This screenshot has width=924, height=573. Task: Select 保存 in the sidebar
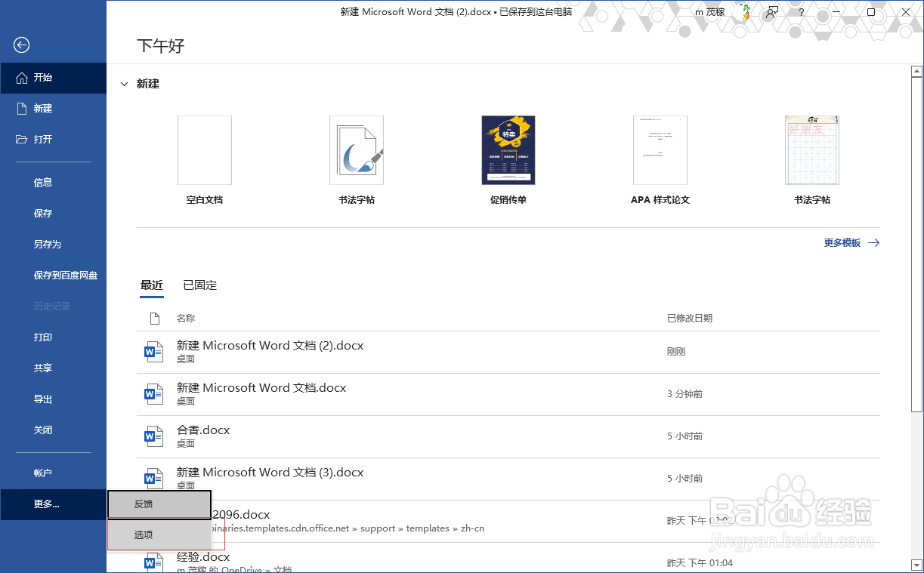[43, 214]
